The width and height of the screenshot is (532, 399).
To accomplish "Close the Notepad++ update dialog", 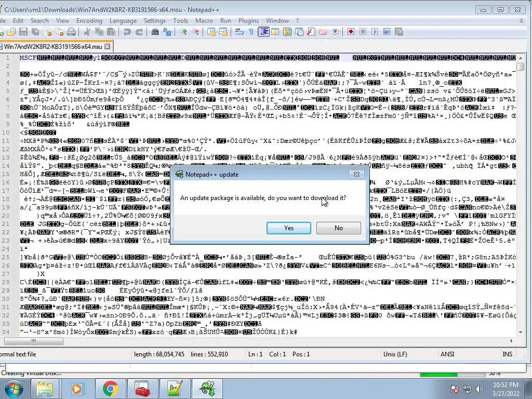I will coord(356,174).
